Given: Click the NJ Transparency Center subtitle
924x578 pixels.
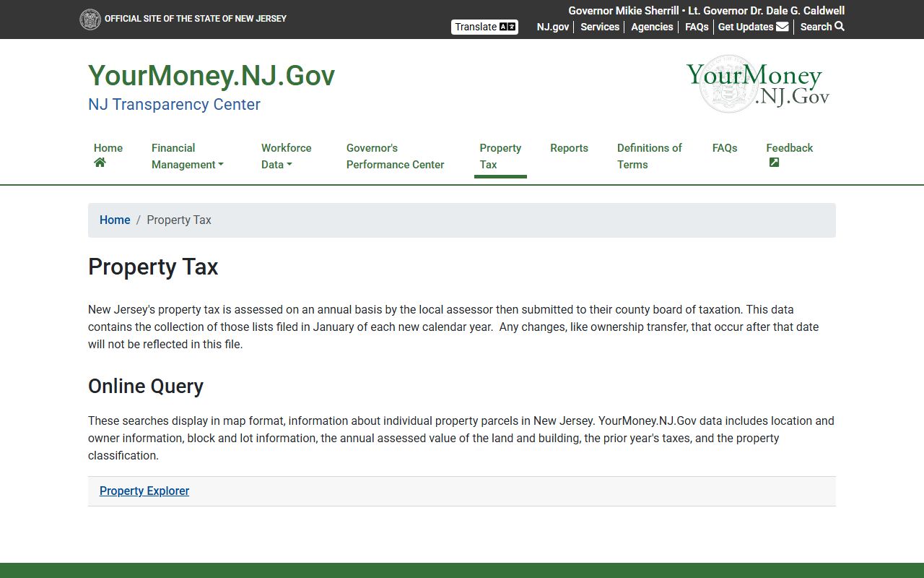Looking at the screenshot, I should coord(174,105).
